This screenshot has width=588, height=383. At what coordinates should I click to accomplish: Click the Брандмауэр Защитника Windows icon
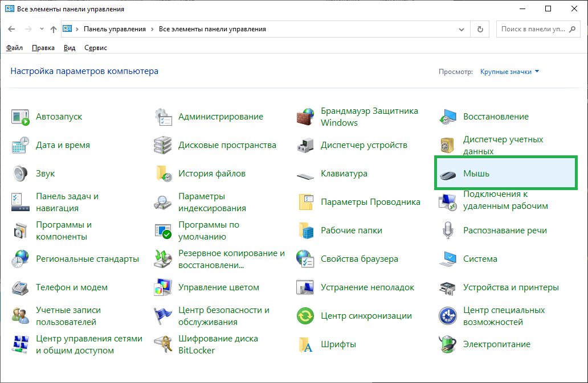click(x=305, y=117)
